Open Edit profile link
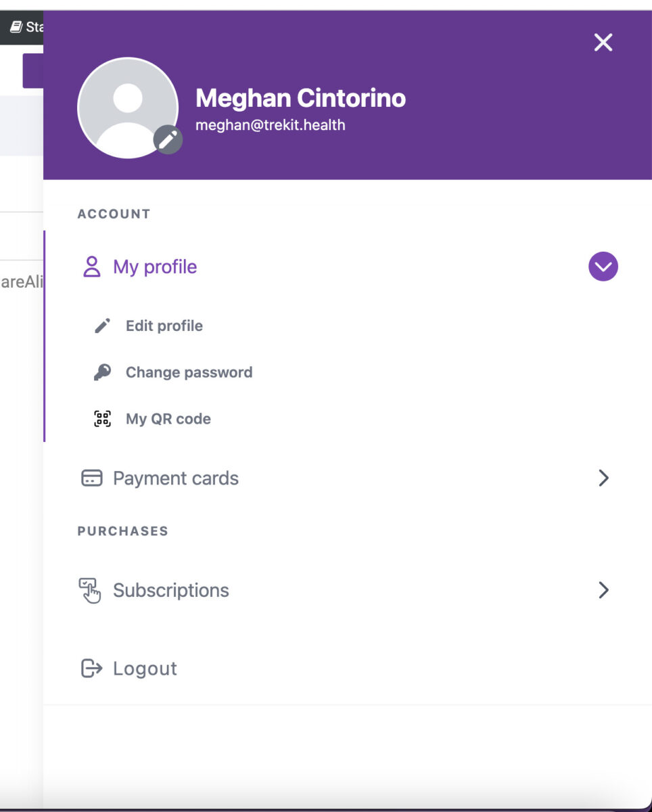 click(164, 326)
